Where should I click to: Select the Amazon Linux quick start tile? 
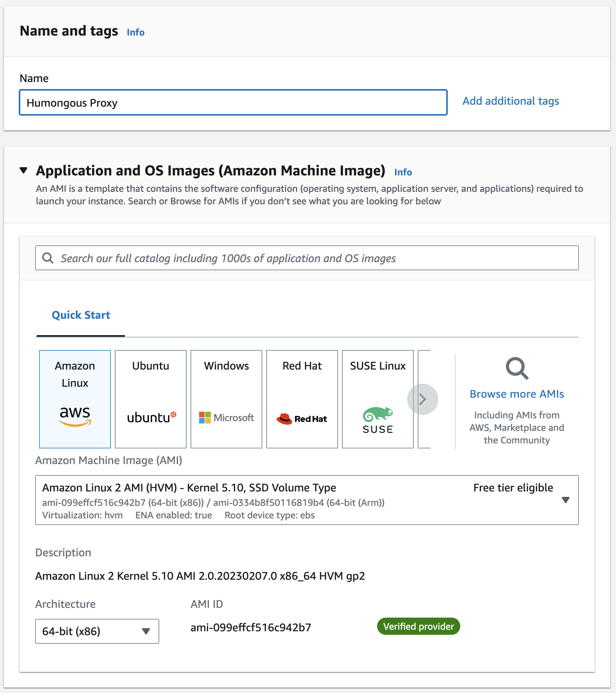coord(75,399)
